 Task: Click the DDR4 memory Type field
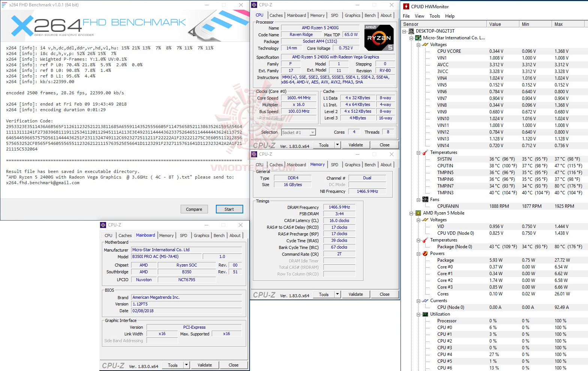point(293,178)
